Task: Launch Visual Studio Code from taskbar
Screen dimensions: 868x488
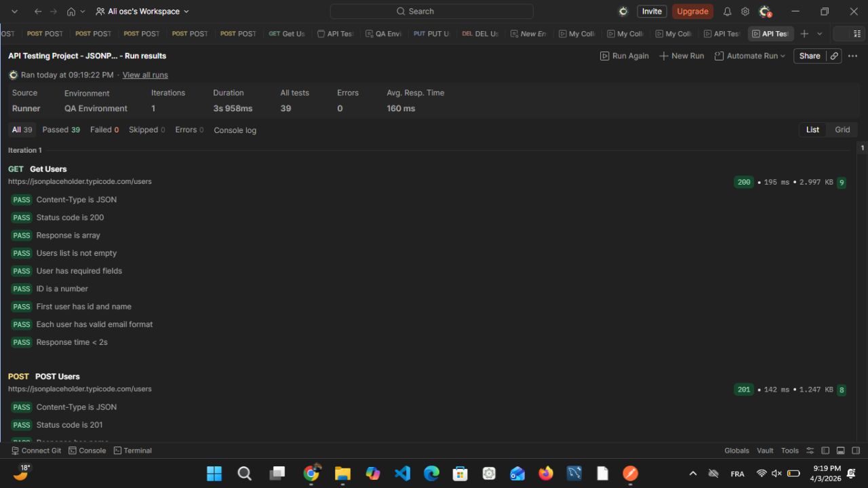Action: 403,473
